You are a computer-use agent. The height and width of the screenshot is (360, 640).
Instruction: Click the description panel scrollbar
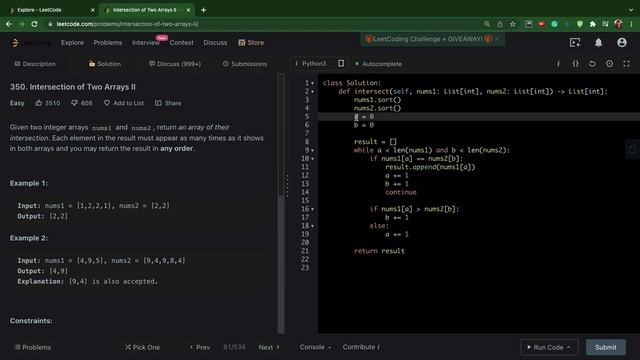pyautogui.click(x=281, y=135)
